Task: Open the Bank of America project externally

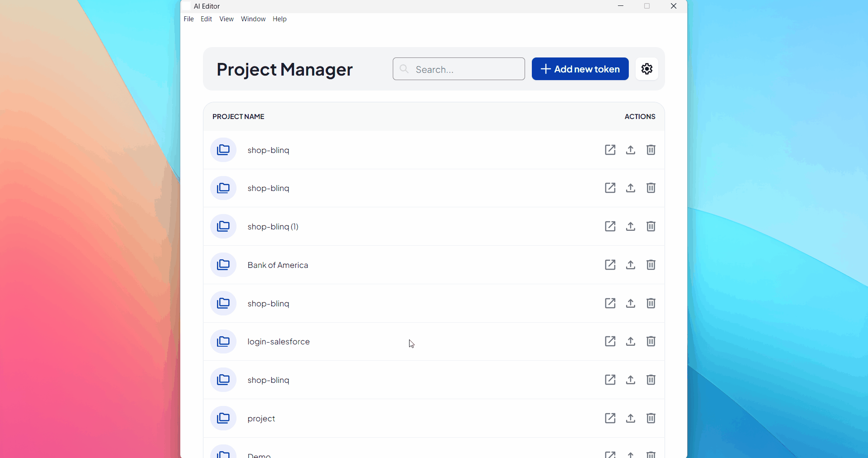Action: (x=610, y=265)
